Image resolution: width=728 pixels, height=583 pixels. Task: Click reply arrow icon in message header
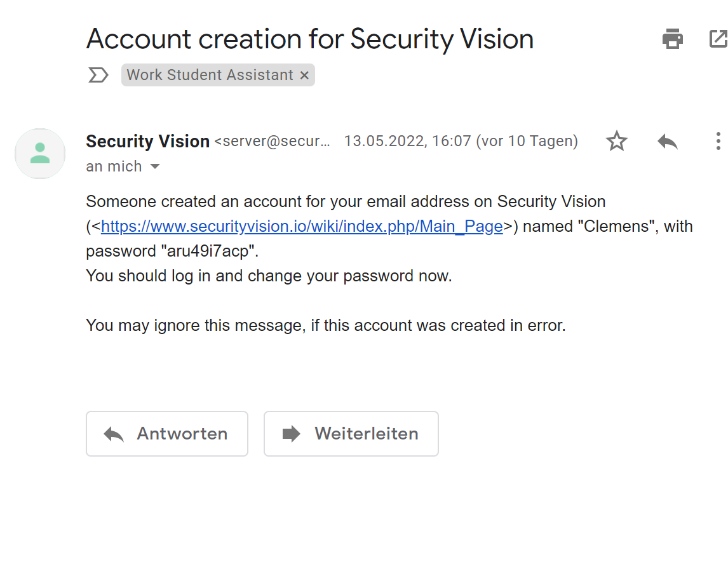click(668, 141)
